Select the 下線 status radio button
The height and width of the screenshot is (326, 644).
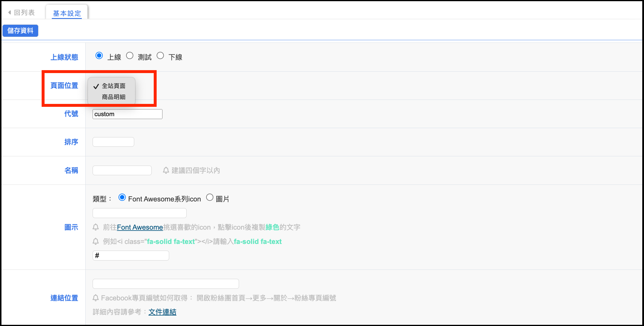[160, 56]
